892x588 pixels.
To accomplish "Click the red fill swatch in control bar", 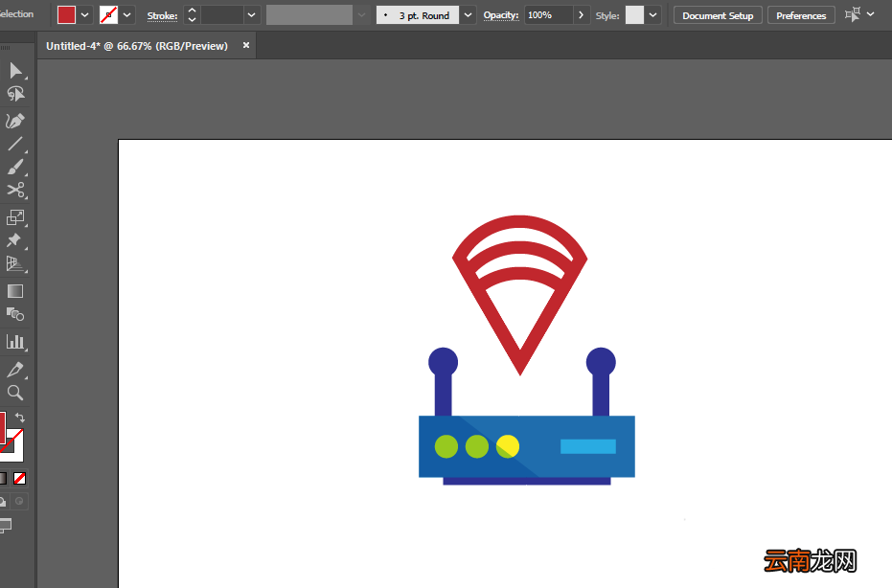I will tap(66, 15).
